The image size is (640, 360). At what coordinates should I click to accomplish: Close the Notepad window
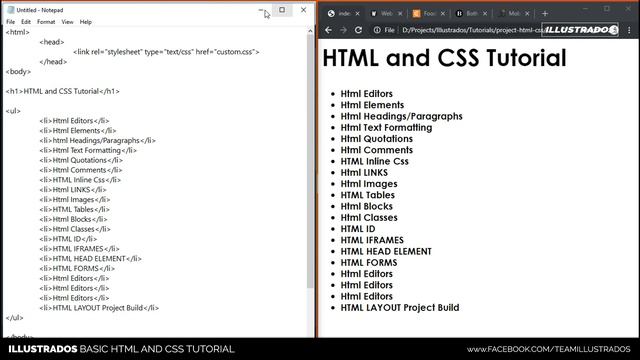[x=303, y=10]
